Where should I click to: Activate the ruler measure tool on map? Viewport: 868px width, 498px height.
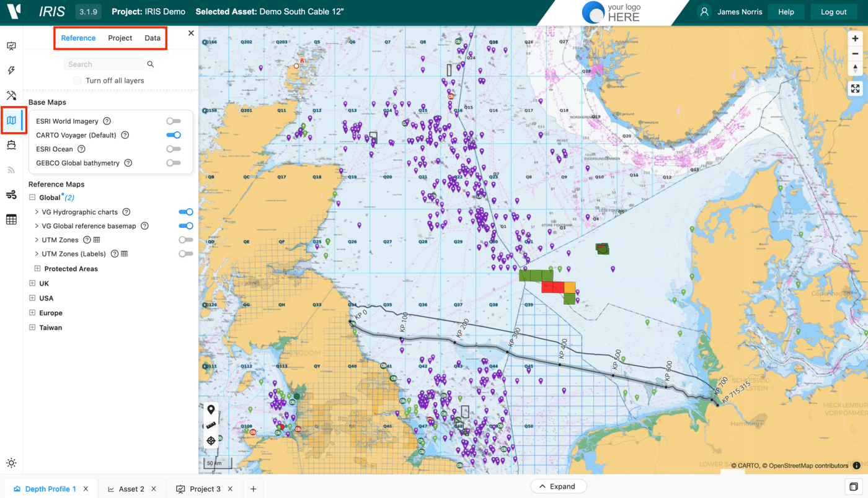click(x=211, y=426)
